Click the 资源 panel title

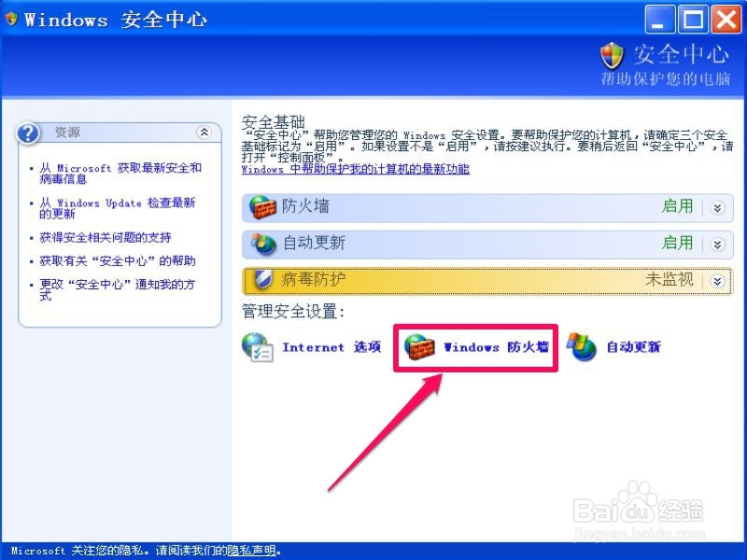67,133
